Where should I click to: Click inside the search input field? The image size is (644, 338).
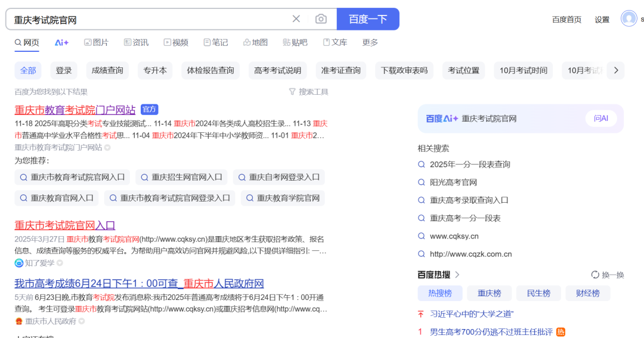149,20
